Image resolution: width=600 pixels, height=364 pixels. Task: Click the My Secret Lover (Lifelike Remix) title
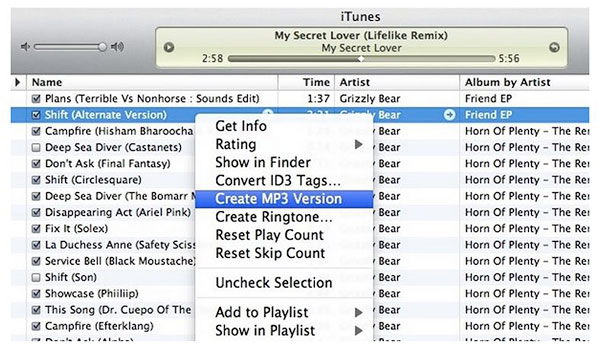361,36
